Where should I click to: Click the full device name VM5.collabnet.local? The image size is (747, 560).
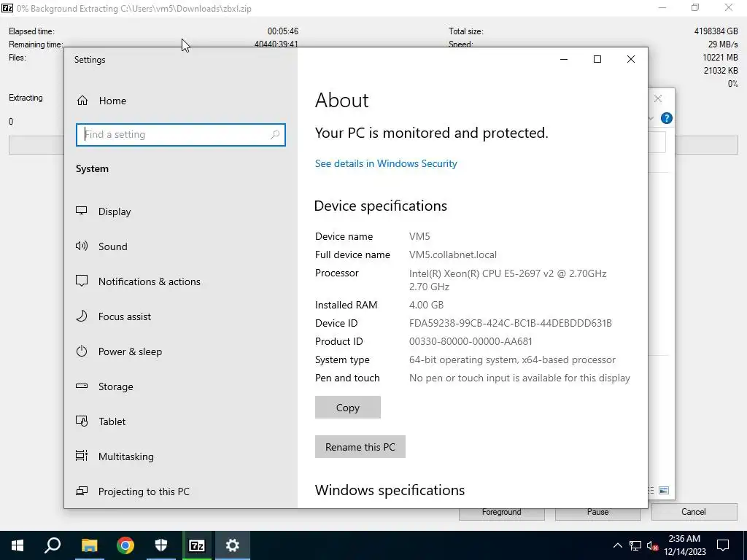[453, 254]
